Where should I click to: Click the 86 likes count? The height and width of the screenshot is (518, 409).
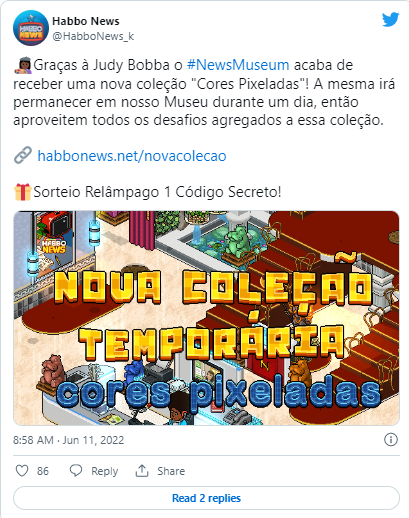click(43, 471)
